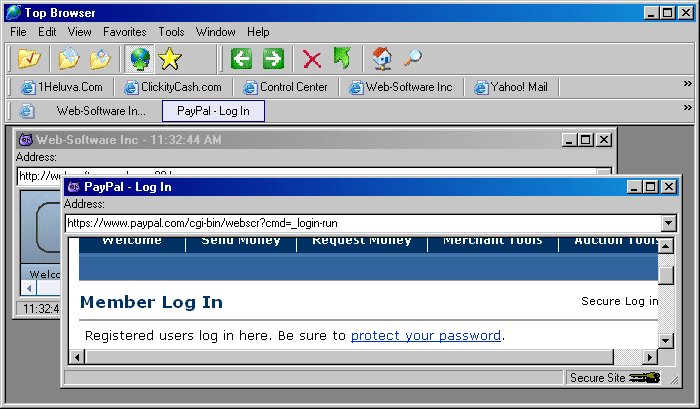This screenshot has width=700, height=409.
Task: Open the 1Heluva.Com favorite link
Action: click(62, 87)
